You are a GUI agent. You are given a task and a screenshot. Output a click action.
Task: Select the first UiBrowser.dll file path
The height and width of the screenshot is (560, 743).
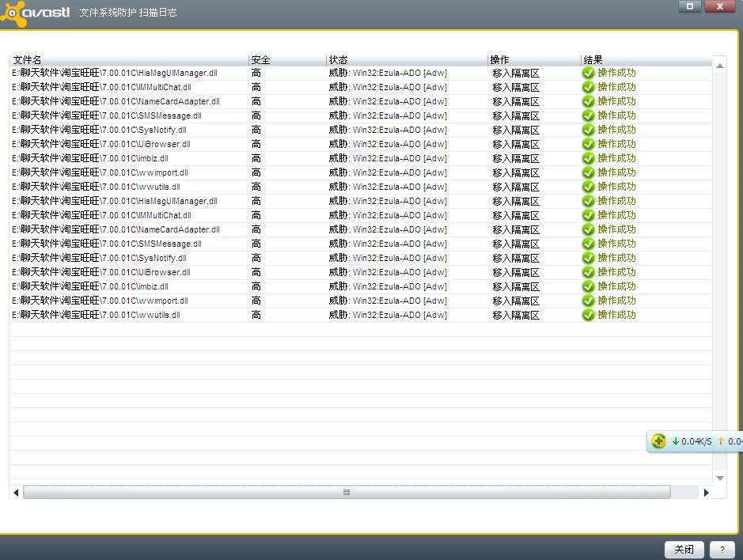coord(101,144)
